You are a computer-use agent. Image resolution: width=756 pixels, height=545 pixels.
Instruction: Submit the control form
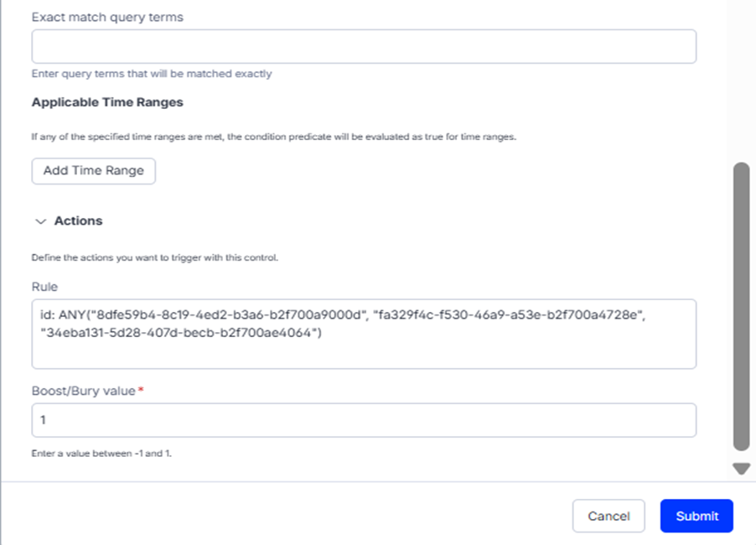coord(696,516)
